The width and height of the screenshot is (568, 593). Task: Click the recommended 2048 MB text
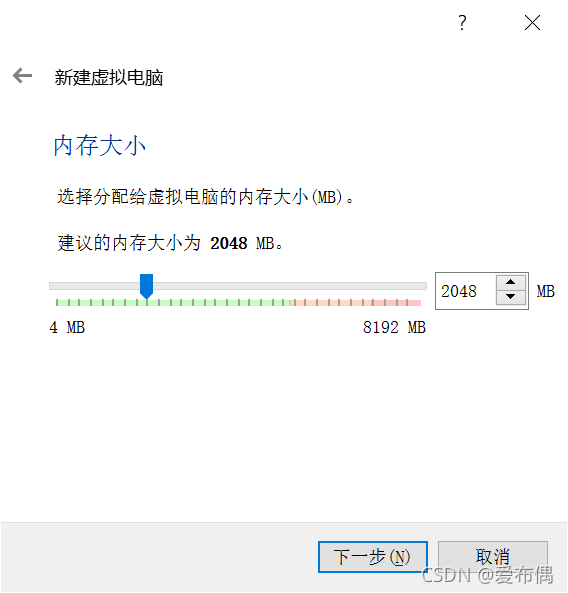242,243
